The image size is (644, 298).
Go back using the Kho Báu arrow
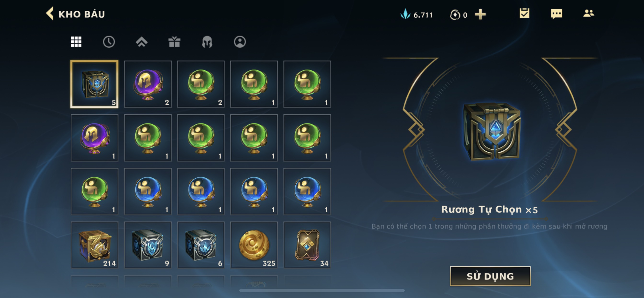[50, 13]
